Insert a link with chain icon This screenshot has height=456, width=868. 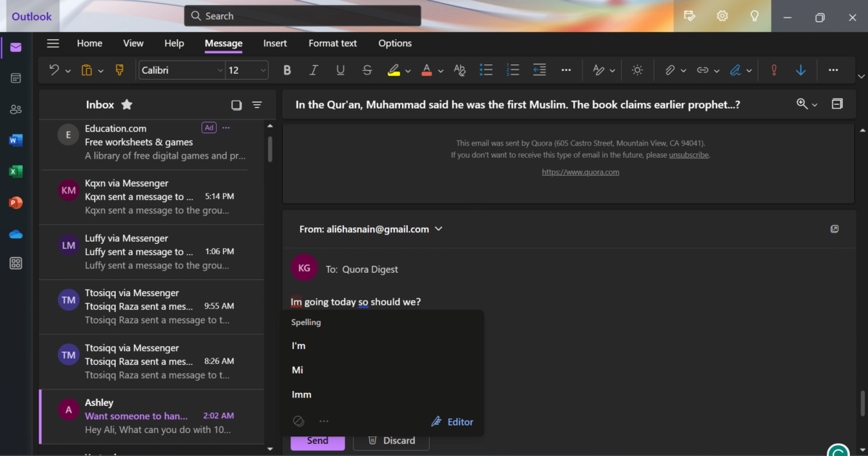(703, 70)
